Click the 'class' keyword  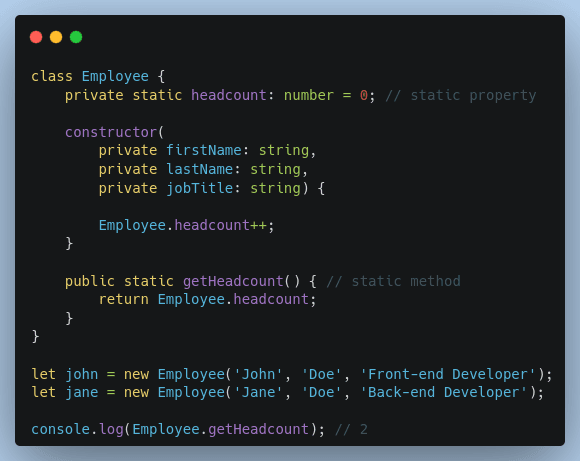52,76
